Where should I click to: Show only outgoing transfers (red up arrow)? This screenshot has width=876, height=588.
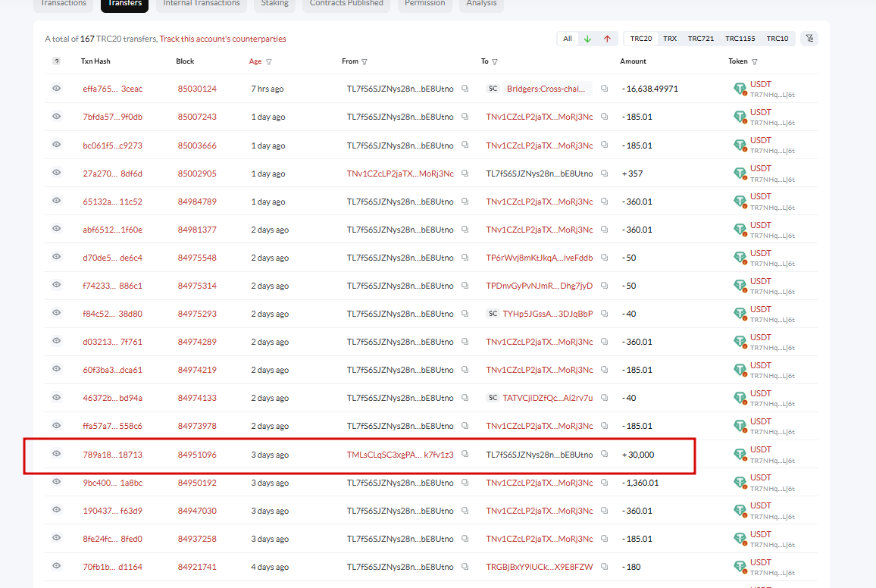[x=607, y=39]
